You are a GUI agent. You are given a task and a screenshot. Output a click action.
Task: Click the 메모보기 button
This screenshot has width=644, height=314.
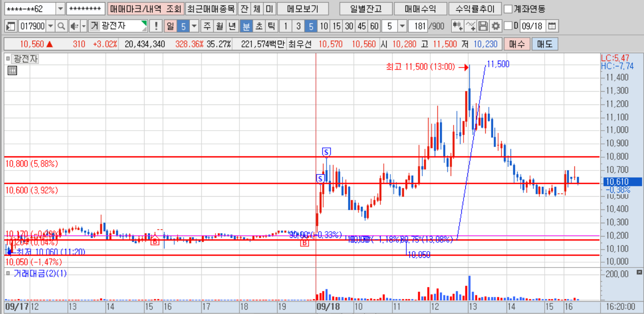[x=303, y=9]
